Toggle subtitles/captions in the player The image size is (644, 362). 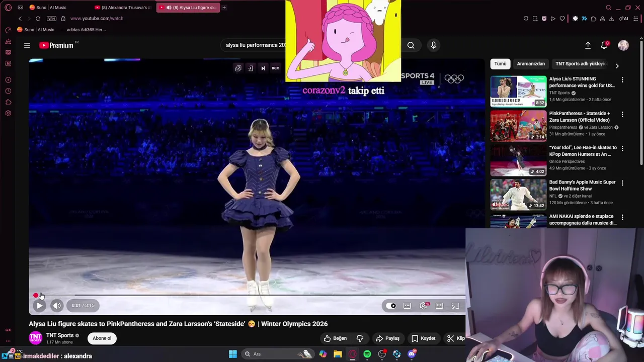pyautogui.click(x=407, y=306)
